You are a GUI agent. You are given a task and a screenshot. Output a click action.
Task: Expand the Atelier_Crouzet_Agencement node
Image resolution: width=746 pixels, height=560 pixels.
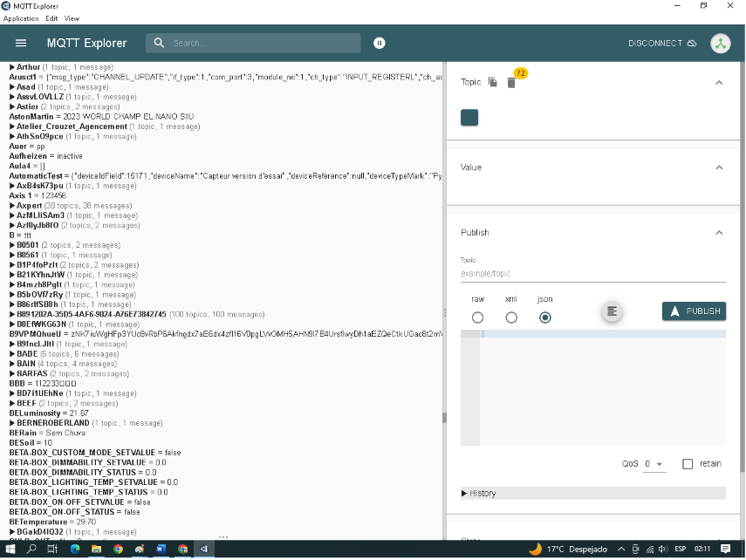click(12, 126)
